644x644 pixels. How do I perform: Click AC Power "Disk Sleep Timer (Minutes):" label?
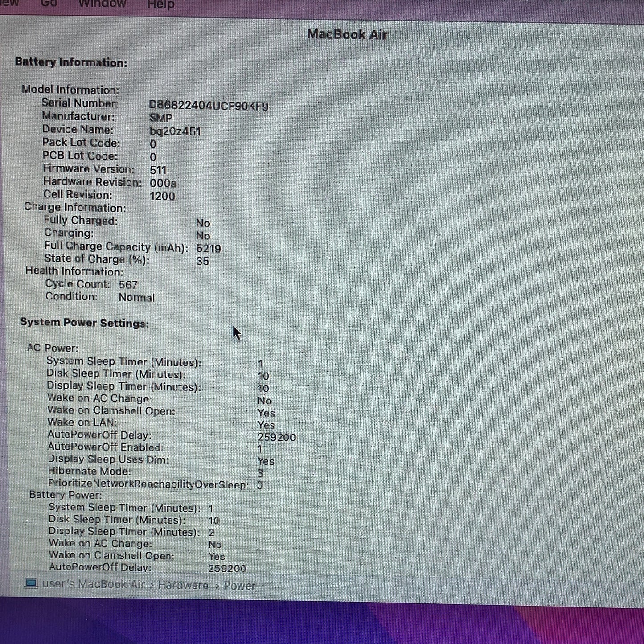click(x=116, y=374)
